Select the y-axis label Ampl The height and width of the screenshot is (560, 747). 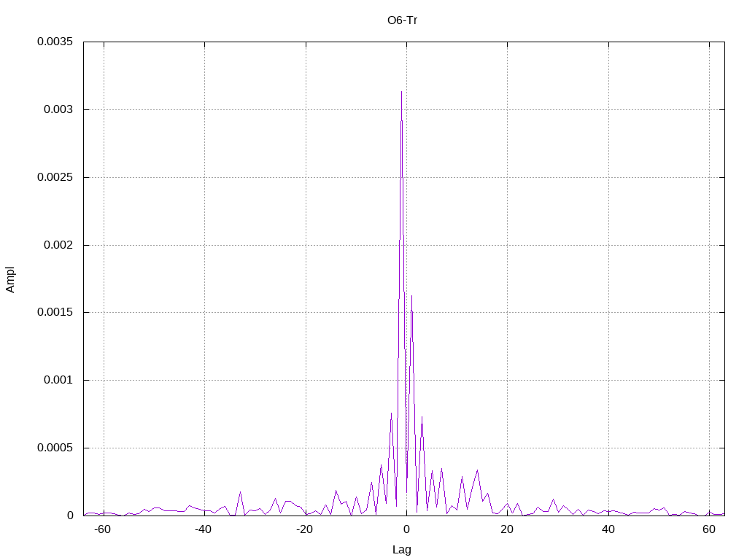(10, 279)
